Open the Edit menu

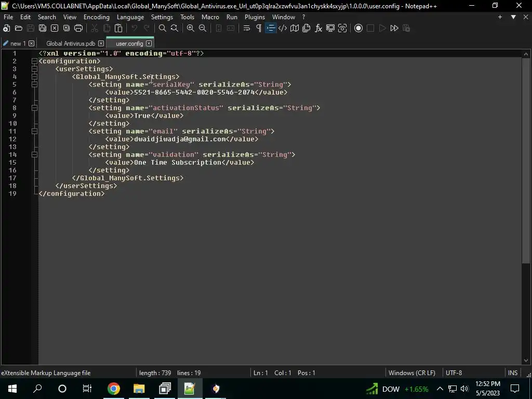coord(25,17)
